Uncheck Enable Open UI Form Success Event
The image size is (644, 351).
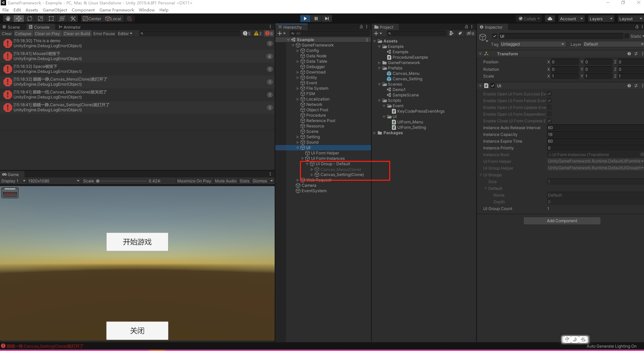tap(549, 94)
